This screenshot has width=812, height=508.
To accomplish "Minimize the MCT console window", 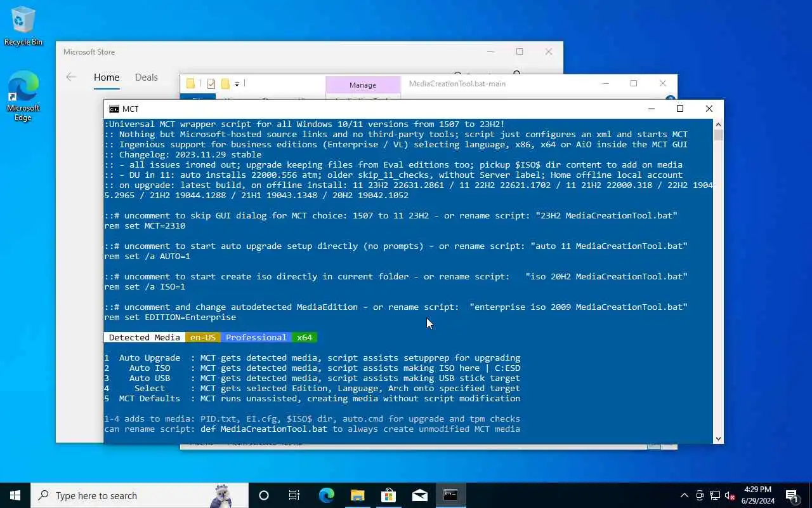I will point(652,109).
